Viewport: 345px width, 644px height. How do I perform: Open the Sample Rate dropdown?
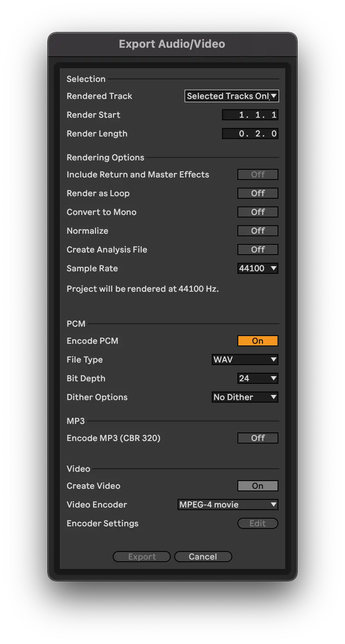coord(257,268)
